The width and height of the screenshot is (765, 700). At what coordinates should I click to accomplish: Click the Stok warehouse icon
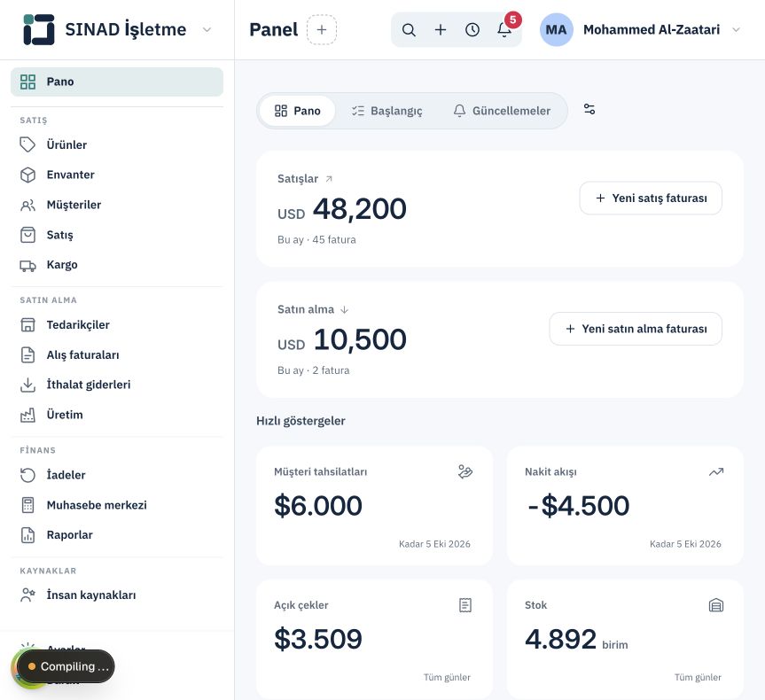tap(715, 605)
